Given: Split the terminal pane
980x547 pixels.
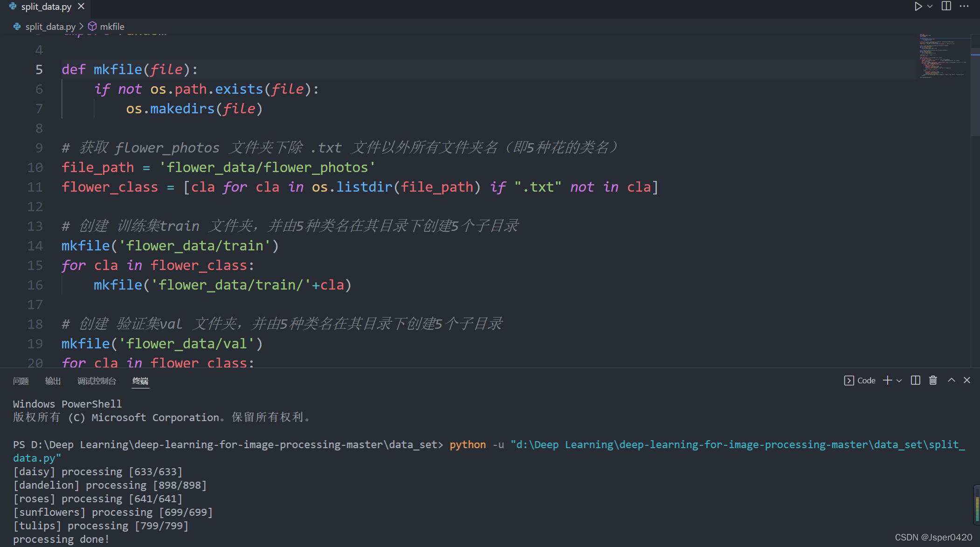Looking at the screenshot, I should [916, 381].
